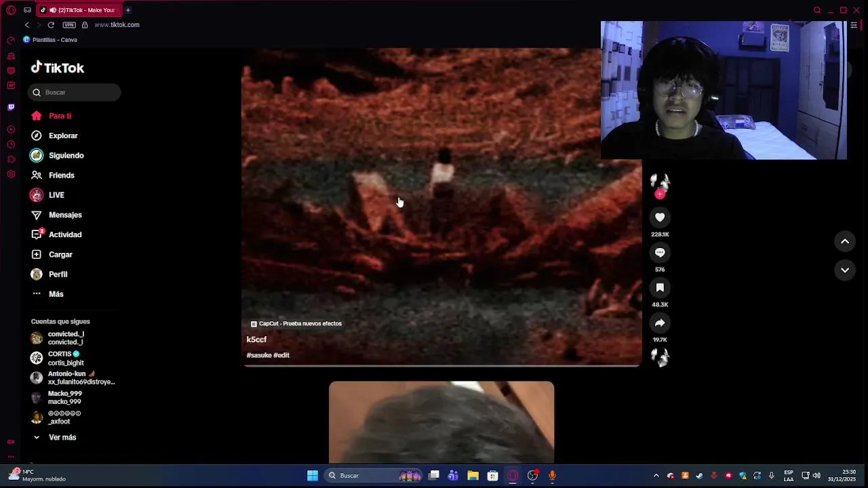This screenshot has height=488, width=868.
Task: Open the Windows Start menu
Action: pos(313,476)
